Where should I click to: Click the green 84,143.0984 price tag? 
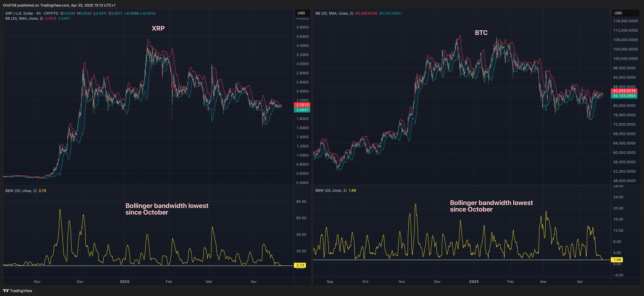coord(624,96)
